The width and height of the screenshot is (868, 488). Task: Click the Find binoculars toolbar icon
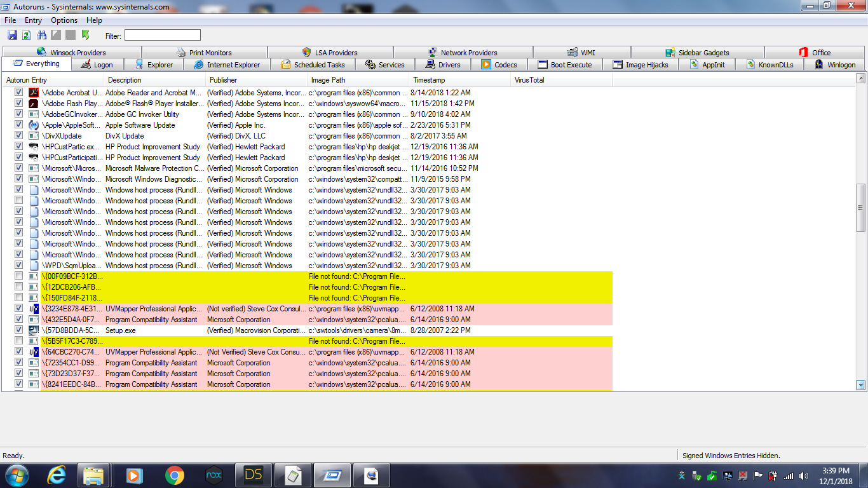[x=42, y=35]
